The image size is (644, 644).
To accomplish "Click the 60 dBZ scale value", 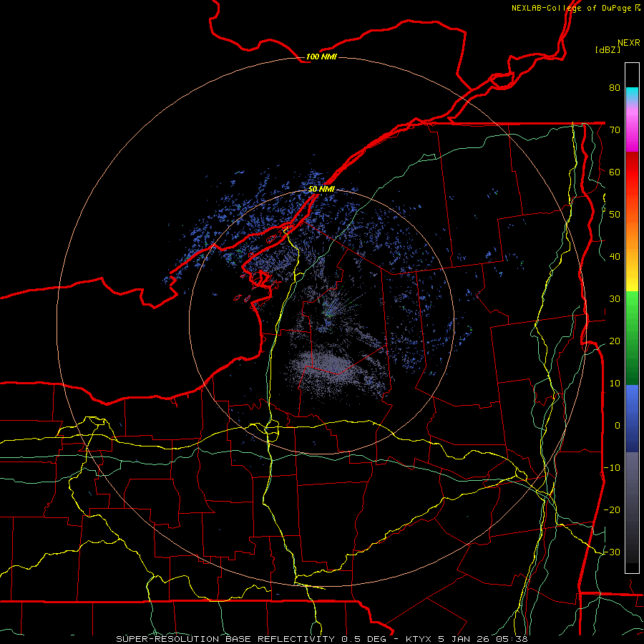I will coord(615,172).
